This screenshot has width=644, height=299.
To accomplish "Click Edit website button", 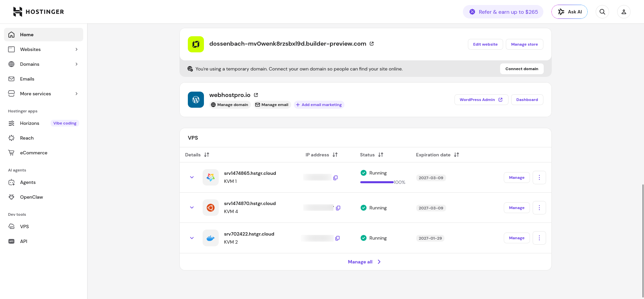I will pos(485,44).
